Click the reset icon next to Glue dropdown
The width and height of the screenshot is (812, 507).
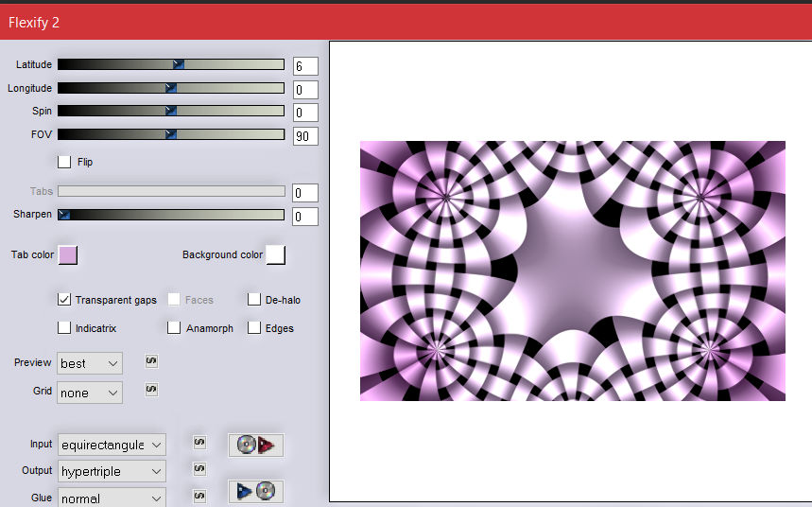(199, 496)
